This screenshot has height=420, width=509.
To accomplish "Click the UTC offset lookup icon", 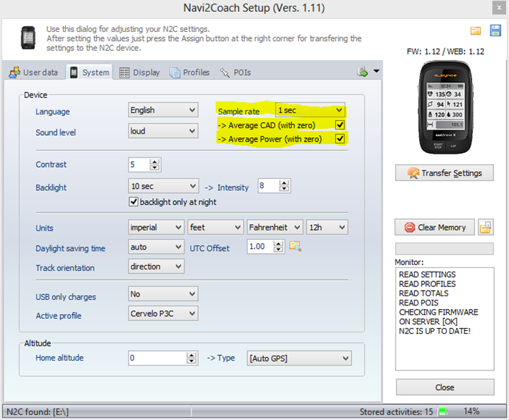I will (x=295, y=246).
